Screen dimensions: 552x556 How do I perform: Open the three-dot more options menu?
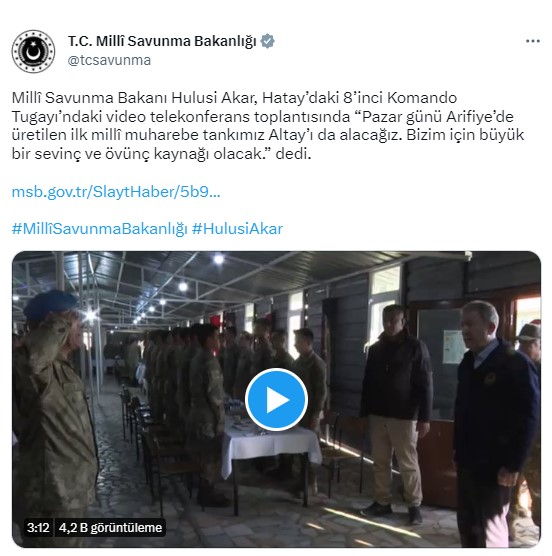(x=533, y=41)
